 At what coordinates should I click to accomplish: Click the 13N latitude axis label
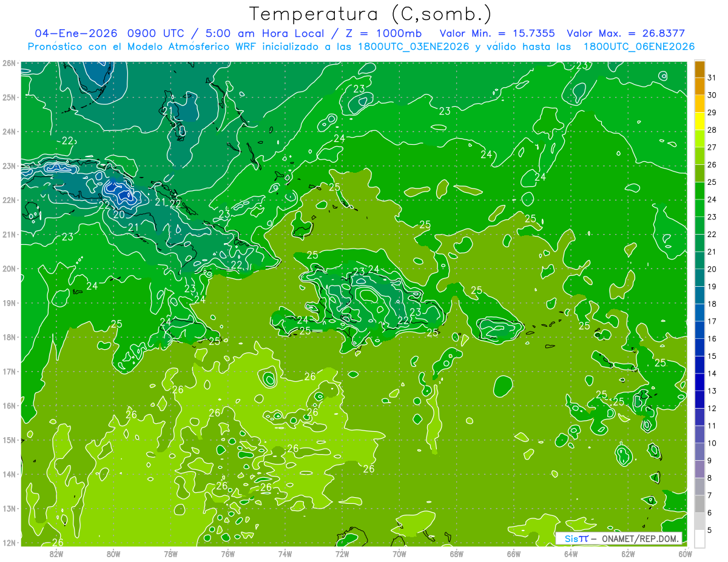click(9, 509)
